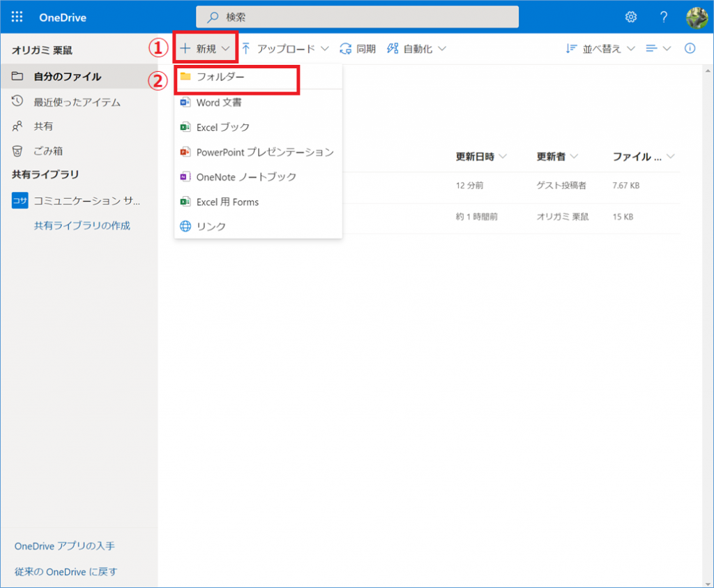Click the コサ library tile icon
This screenshot has height=588, width=714.
(x=20, y=200)
